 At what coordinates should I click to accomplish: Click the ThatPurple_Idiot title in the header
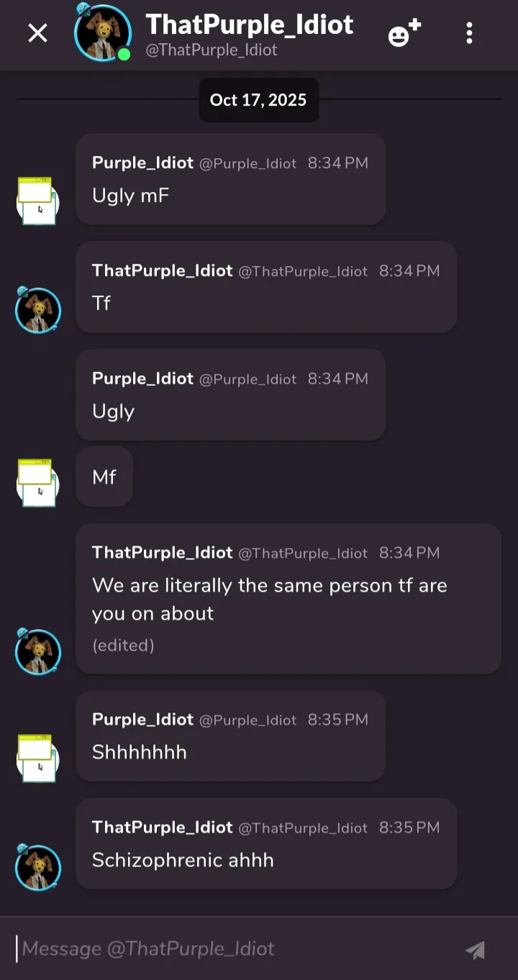coord(250,25)
